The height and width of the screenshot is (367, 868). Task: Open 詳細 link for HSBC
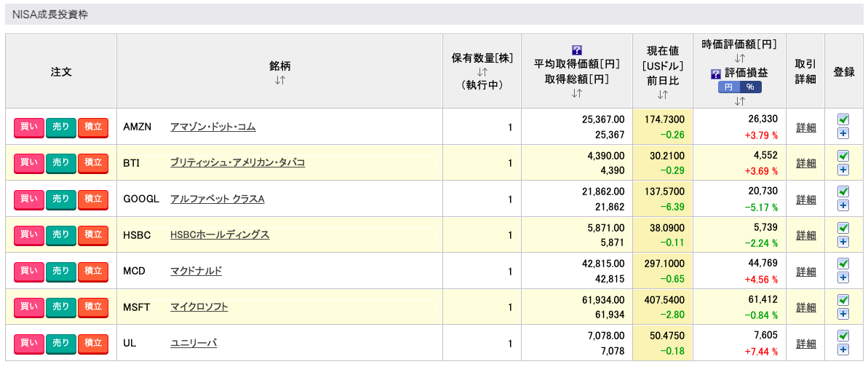[x=805, y=236]
